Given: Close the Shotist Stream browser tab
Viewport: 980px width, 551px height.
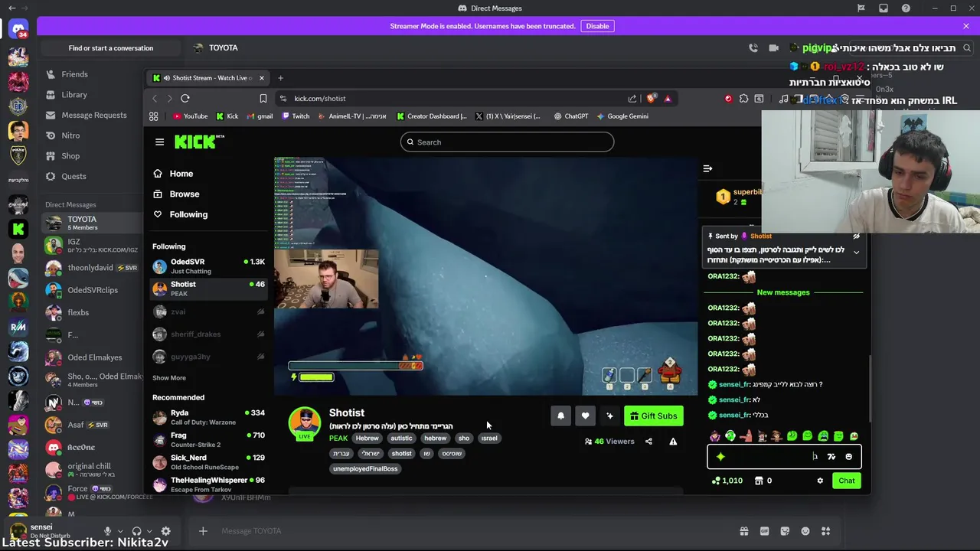Looking at the screenshot, I should 261,78.
